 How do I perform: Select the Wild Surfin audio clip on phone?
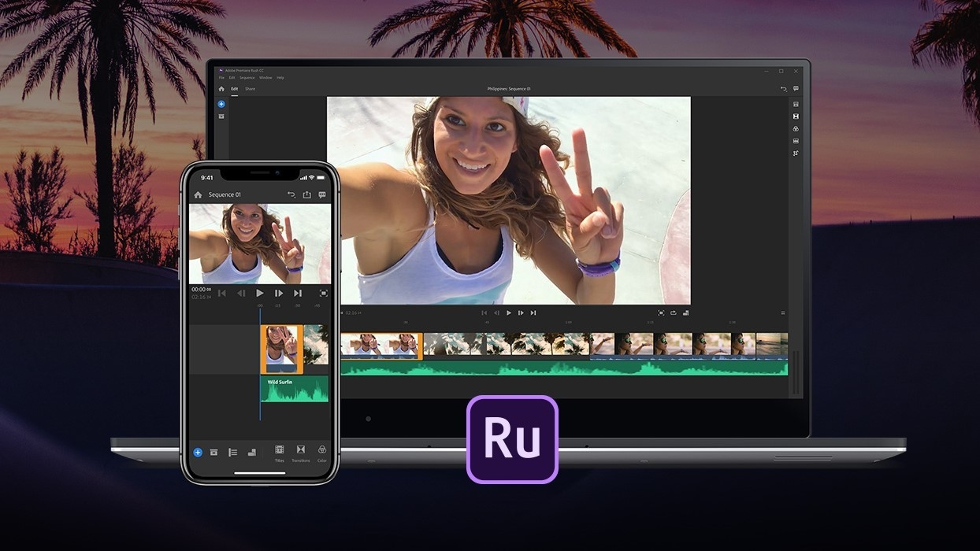(x=295, y=388)
